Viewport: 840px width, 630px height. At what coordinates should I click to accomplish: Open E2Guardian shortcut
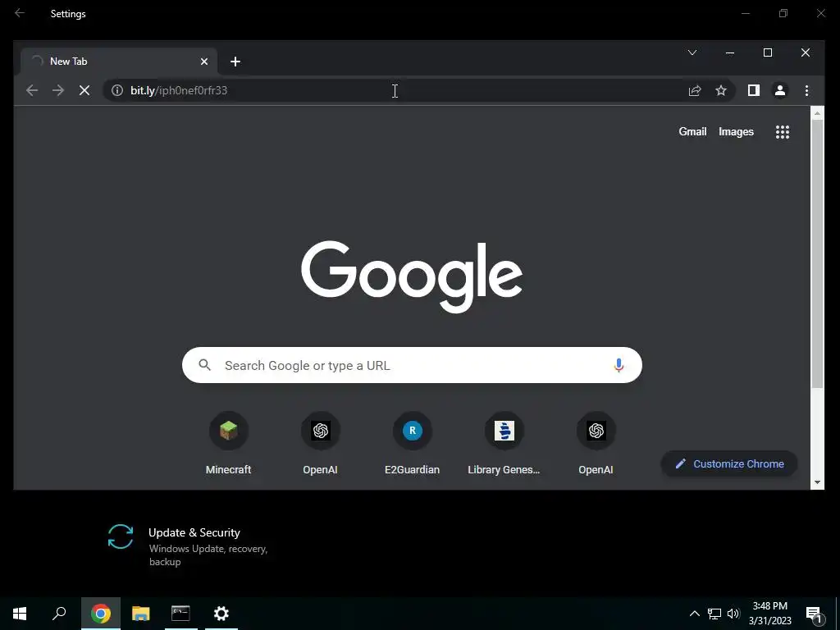coord(412,444)
